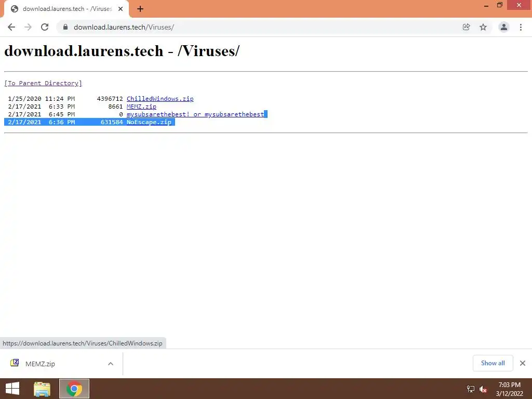This screenshot has width=532, height=399.
Task: Close the download.laurens.tech tab
Action: point(121,9)
